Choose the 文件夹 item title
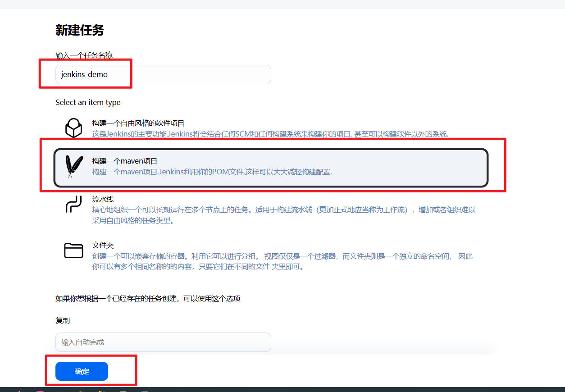 pyautogui.click(x=103, y=245)
